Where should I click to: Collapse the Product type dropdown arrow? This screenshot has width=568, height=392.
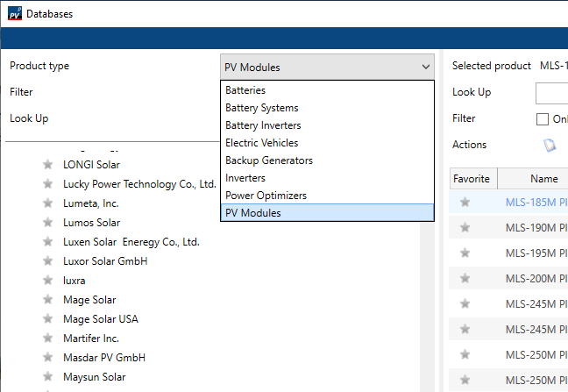pyautogui.click(x=426, y=67)
